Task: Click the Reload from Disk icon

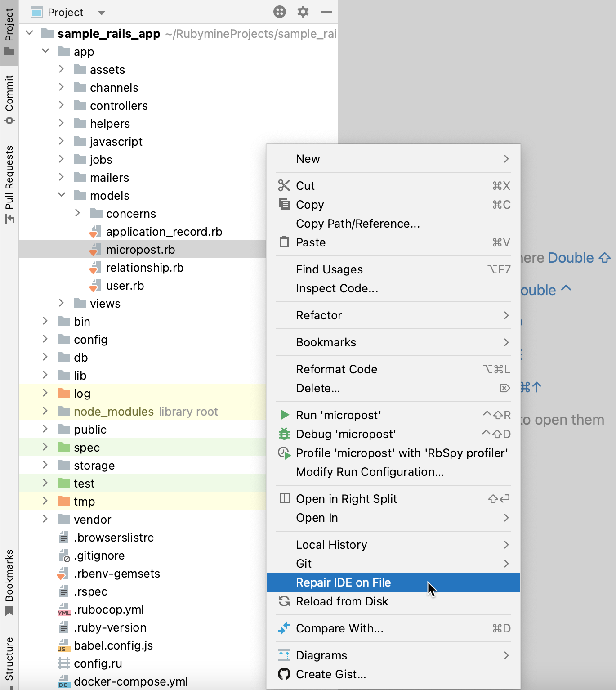Action: (x=283, y=601)
